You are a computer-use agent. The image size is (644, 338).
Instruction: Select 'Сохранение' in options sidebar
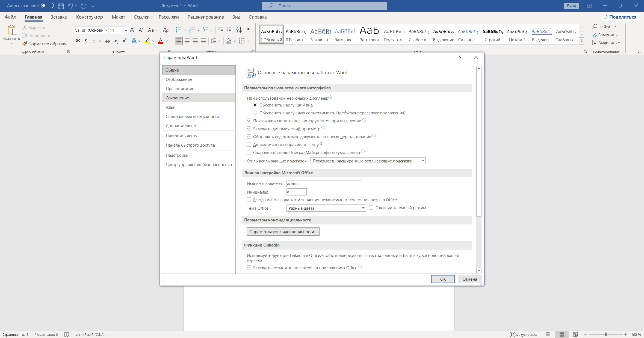pyautogui.click(x=199, y=98)
